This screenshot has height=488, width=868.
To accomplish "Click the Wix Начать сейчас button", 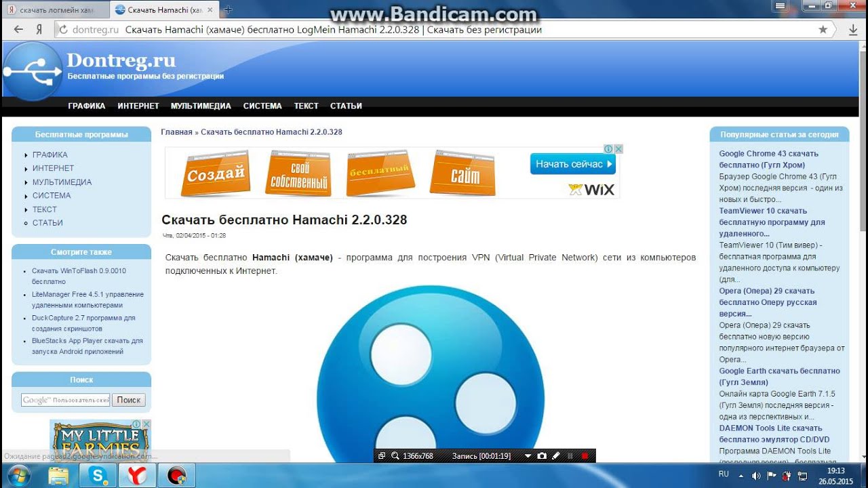I will pos(573,164).
